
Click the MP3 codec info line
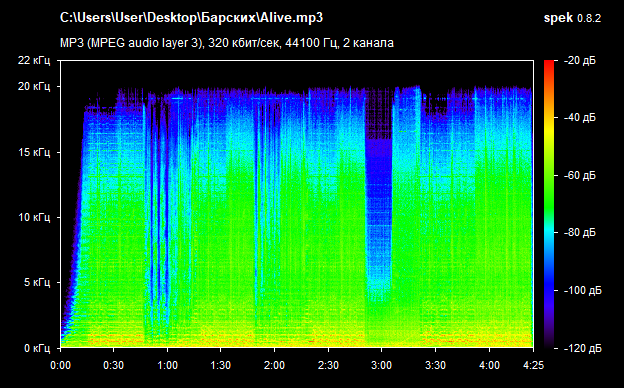coord(227,43)
